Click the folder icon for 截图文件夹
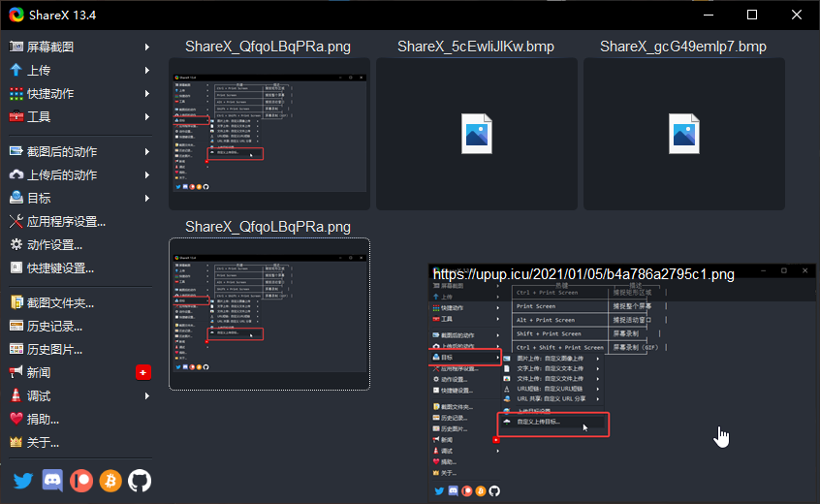This screenshot has height=504, width=820. 16,302
